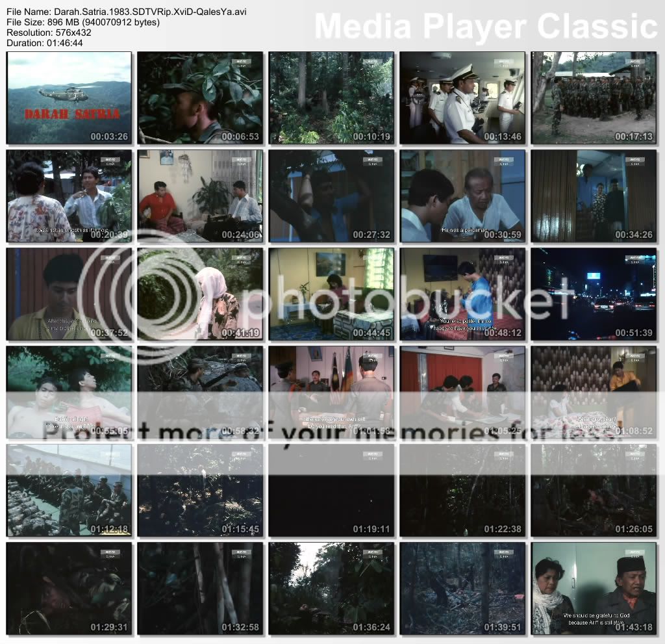Select the thumbnail timestamped 00:34:26
This screenshot has height=644, width=665.
point(594,196)
